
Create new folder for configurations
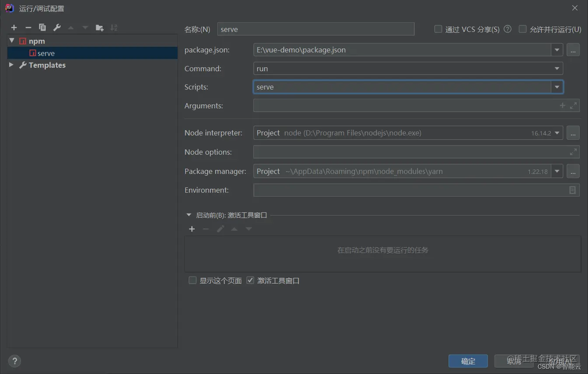tap(100, 28)
